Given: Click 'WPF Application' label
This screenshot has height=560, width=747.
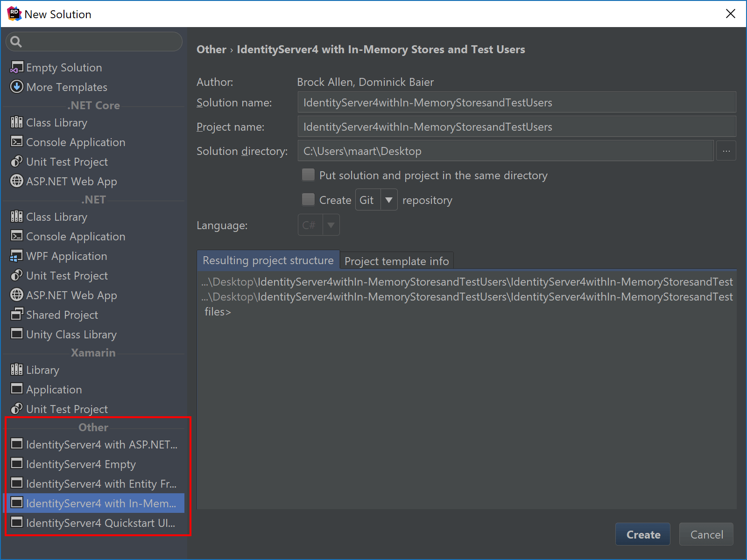Looking at the screenshot, I should click(67, 256).
